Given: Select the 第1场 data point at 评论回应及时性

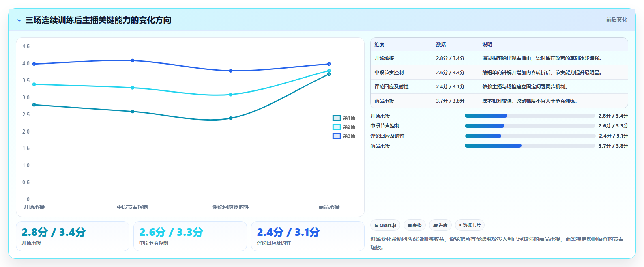Looking at the screenshot, I should (231, 118).
